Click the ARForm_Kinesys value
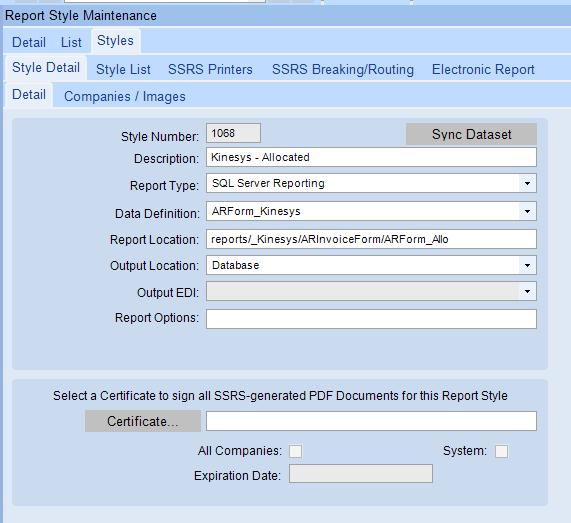Screen dimensions: 571x523 256,211
